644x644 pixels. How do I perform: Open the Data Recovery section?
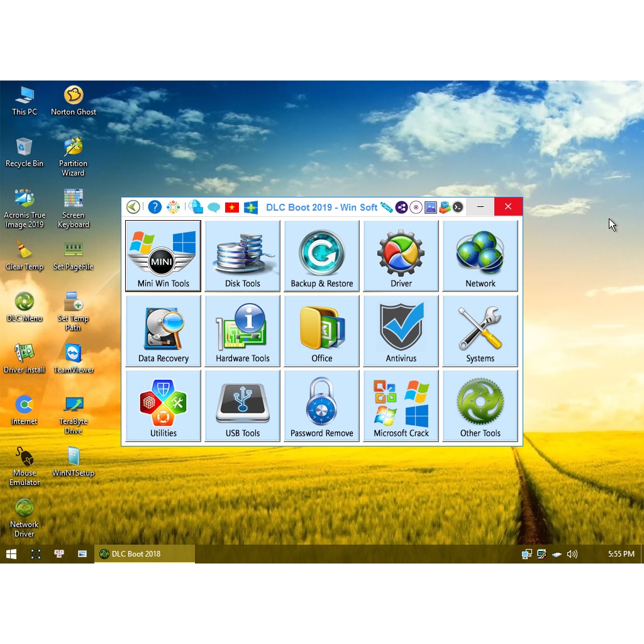[162, 330]
